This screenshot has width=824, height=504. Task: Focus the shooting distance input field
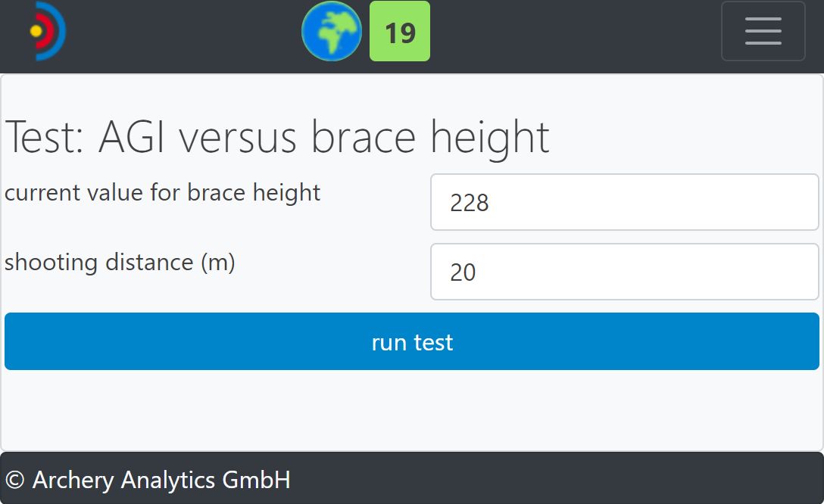(x=624, y=272)
